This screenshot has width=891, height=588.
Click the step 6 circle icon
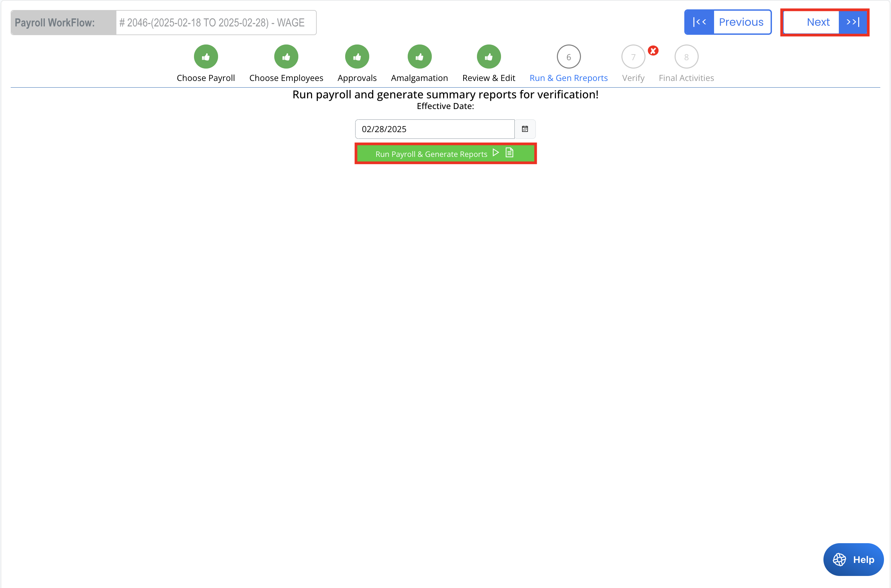(x=568, y=57)
